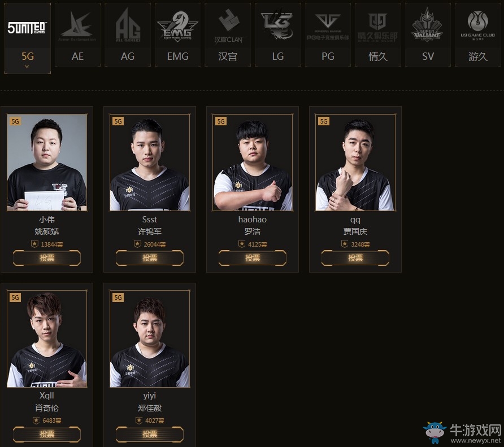Select the AG team logo tab

click(128, 34)
